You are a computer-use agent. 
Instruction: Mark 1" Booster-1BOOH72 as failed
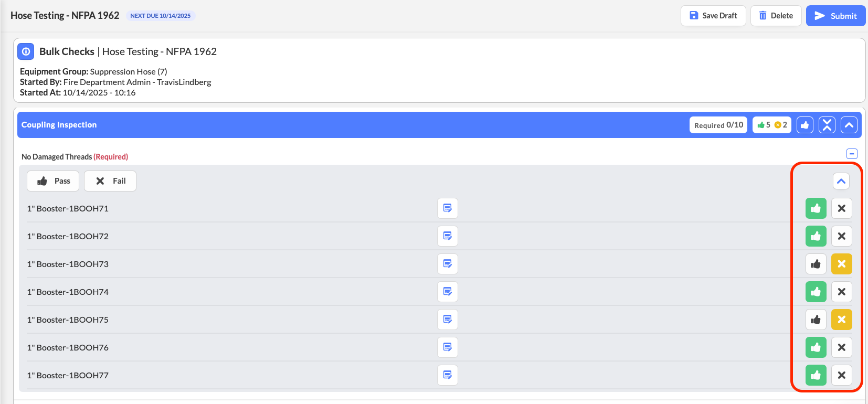(x=841, y=236)
